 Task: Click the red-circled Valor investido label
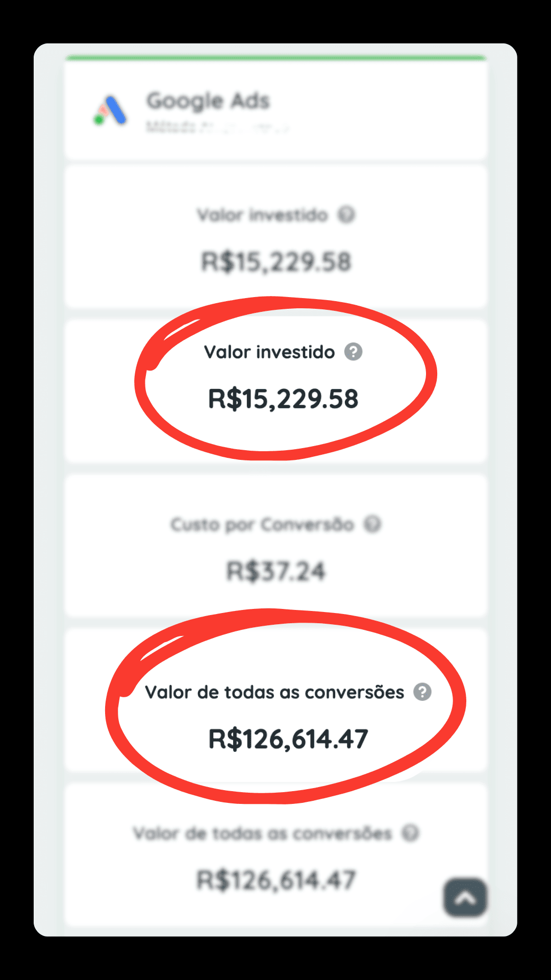[269, 352]
